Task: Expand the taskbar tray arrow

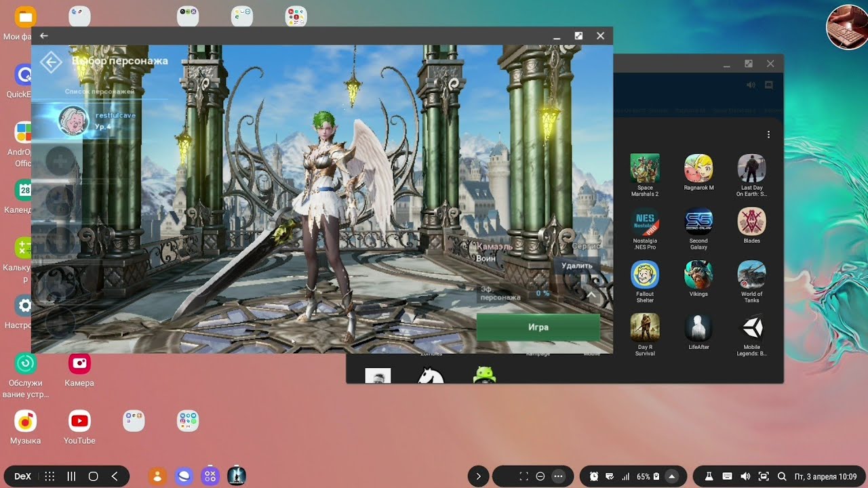Action: 478,476
